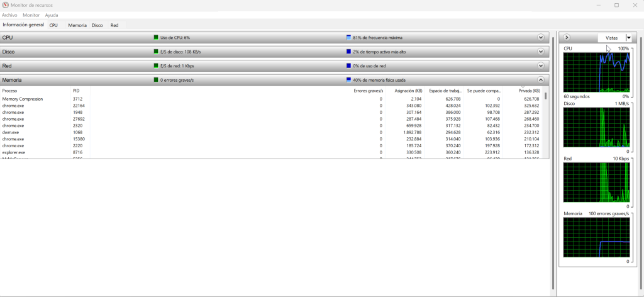The width and height of the screenshot is (644, 297).
Task: Click the blue maximum frequency indicator square
Action: pyautogui.click(x=348, y=37)
